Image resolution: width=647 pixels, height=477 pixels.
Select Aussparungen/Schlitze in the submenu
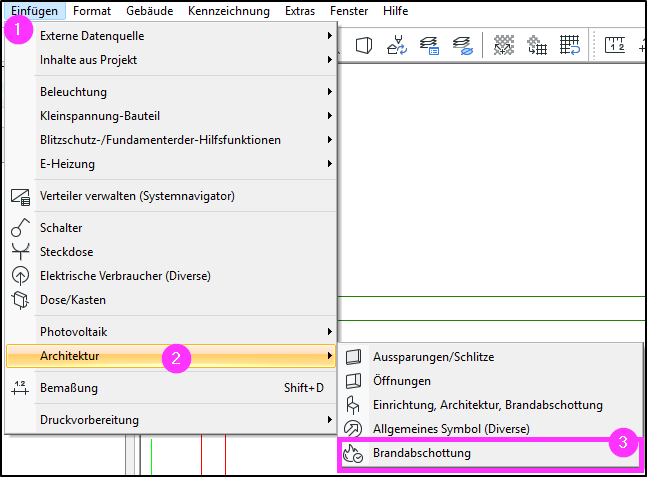(x=433, y=357)
